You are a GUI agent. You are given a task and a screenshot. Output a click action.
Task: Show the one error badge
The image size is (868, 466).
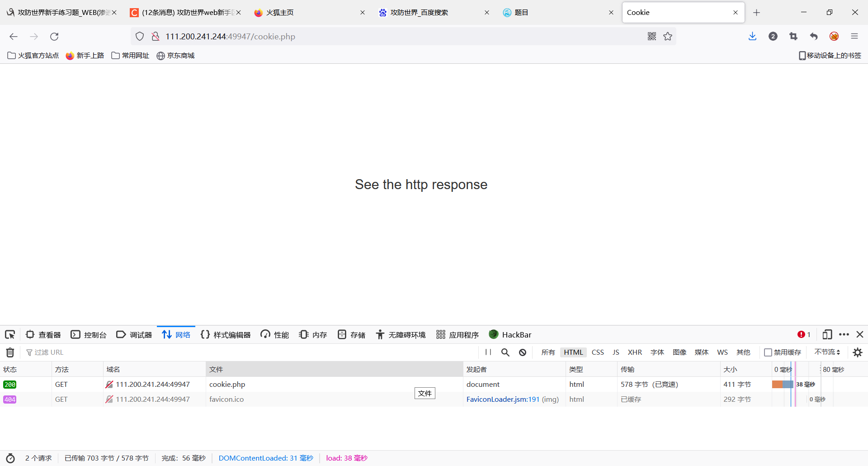(804, 334)
